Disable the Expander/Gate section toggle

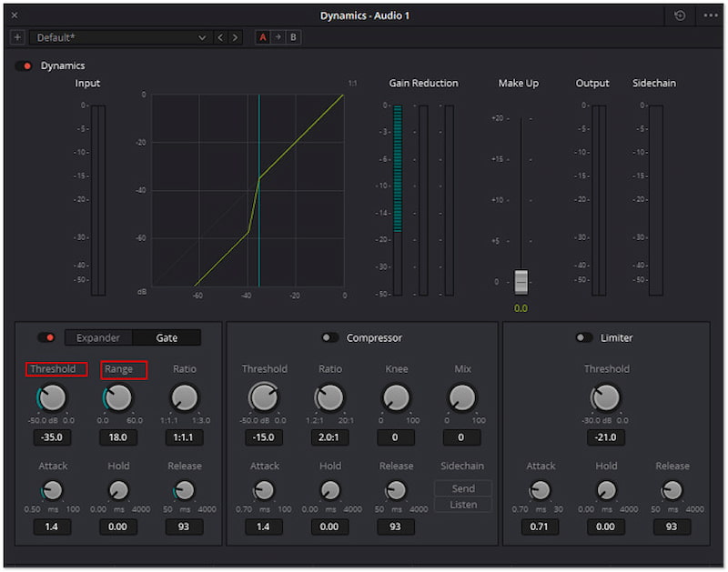click(45, 337)
